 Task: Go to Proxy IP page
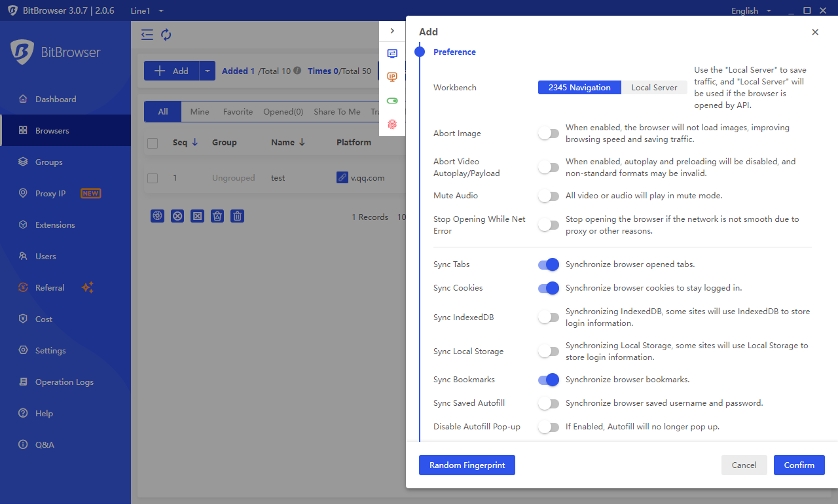point(65,194)
